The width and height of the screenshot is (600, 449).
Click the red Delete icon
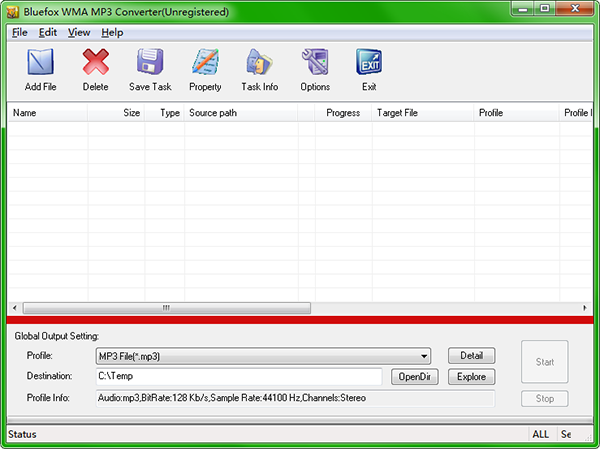pos(95,62)
